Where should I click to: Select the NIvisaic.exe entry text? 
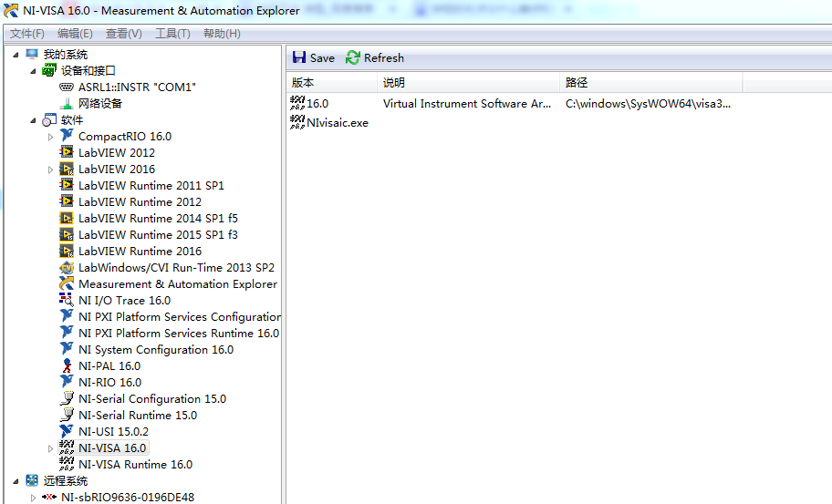click(338, 123)
